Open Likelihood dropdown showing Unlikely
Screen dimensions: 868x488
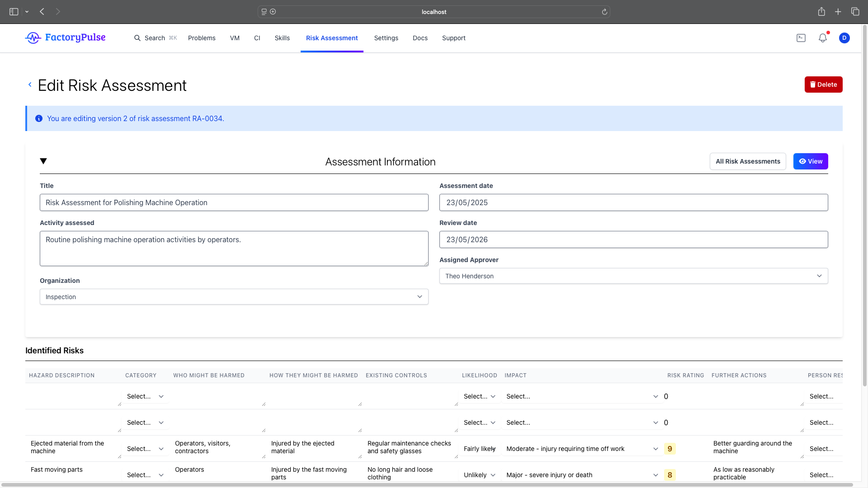[480, 475]
